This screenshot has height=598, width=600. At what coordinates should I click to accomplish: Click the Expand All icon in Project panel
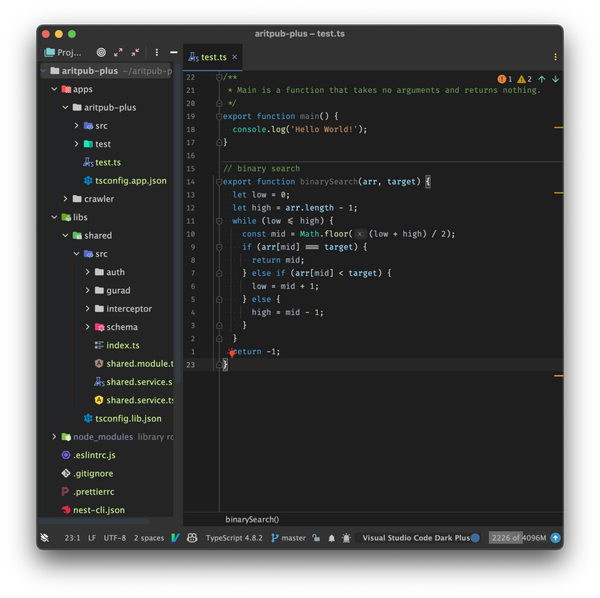[x=119, y=52]
